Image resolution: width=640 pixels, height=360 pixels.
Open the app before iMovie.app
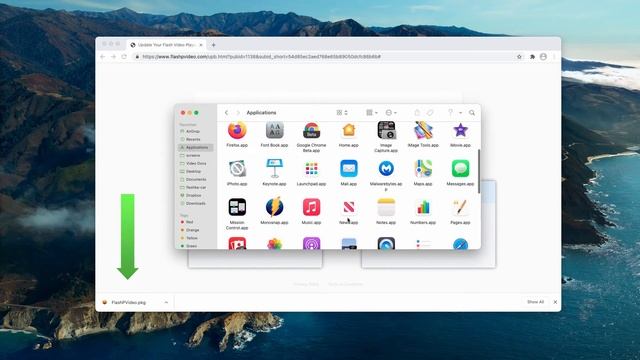pos(423,131)
